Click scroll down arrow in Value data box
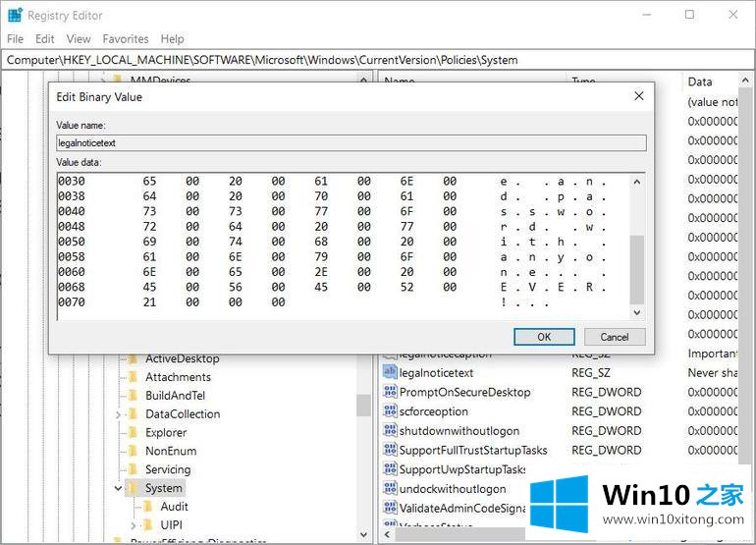Screen dimensions: 756x545 click(x=637, y=312)
